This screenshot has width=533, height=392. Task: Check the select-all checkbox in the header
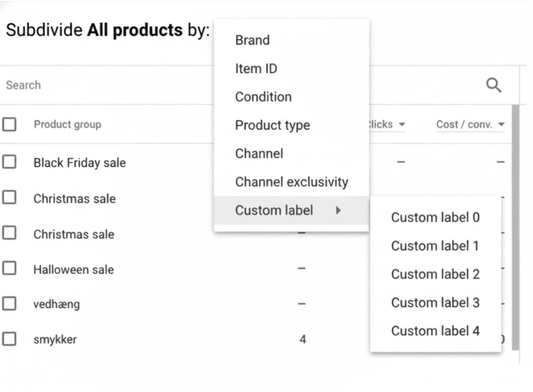point(10,124)
